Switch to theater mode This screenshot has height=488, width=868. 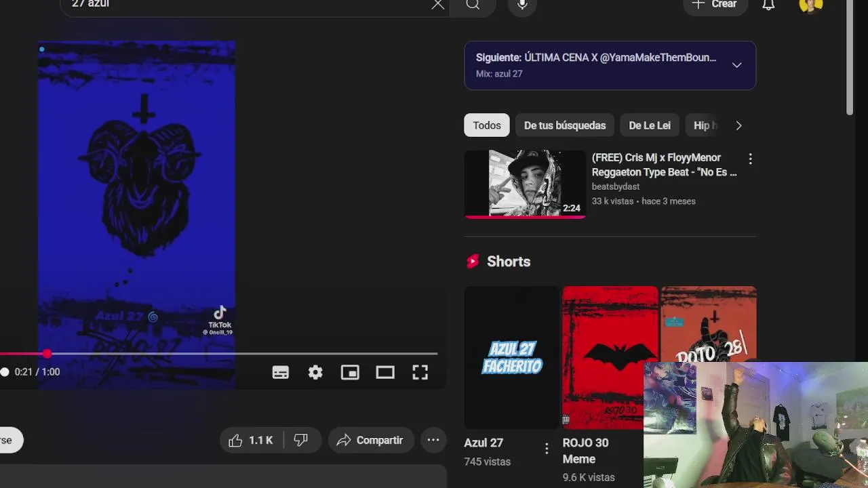pos(385,372)
